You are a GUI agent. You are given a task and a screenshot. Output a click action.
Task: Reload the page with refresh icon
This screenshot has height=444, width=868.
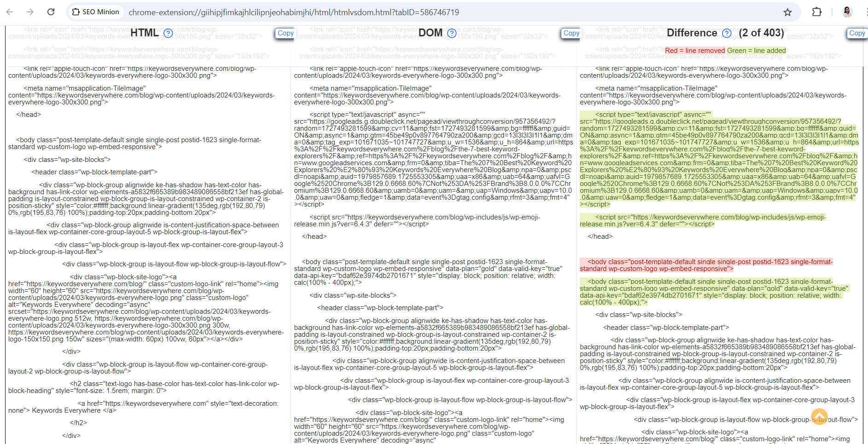click(x=51, y=12)
